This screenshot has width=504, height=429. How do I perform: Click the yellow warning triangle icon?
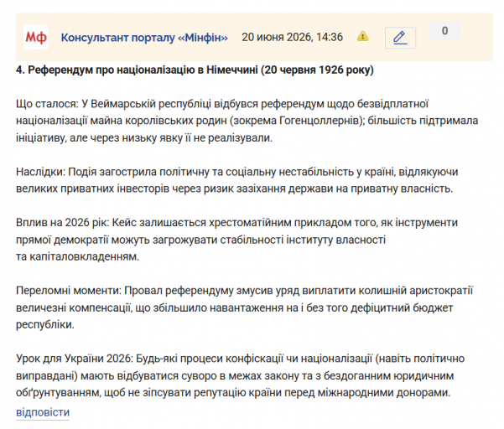[x=362, y=36]
